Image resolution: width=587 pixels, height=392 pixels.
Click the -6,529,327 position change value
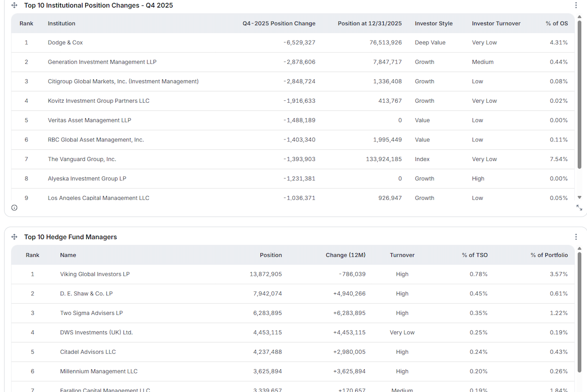point(300,42)
